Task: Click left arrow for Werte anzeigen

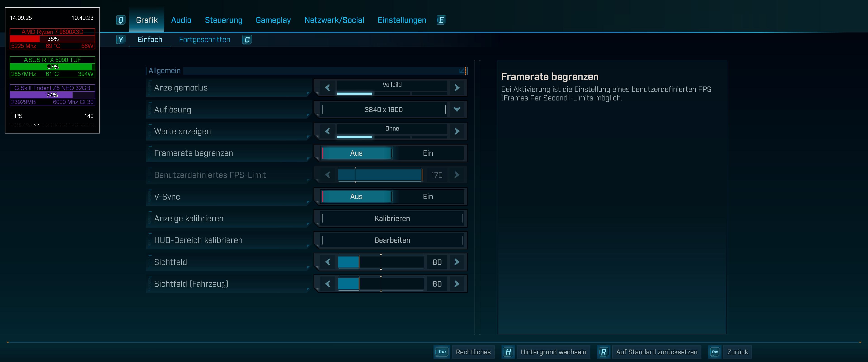Action: [x=327, y=131]
